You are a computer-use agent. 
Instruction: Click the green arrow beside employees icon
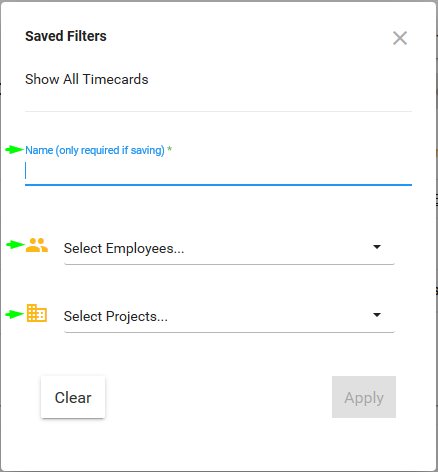click(15, 245)
